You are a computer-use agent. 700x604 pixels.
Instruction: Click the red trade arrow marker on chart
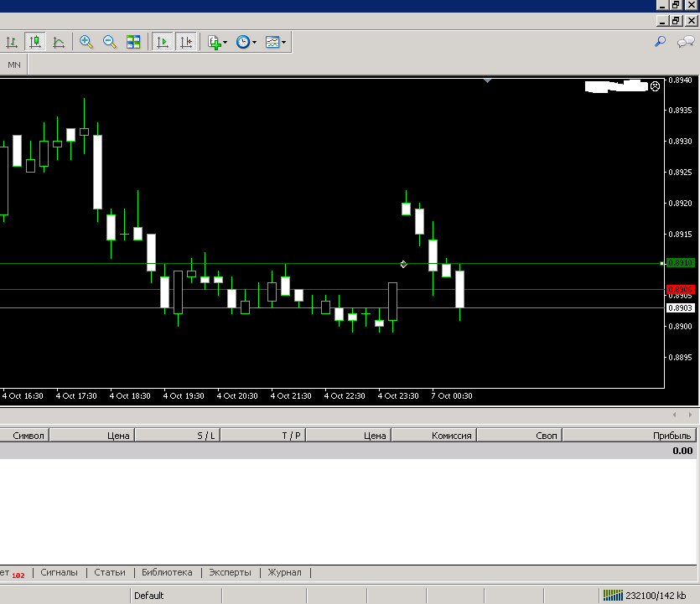tap(403, 265)
